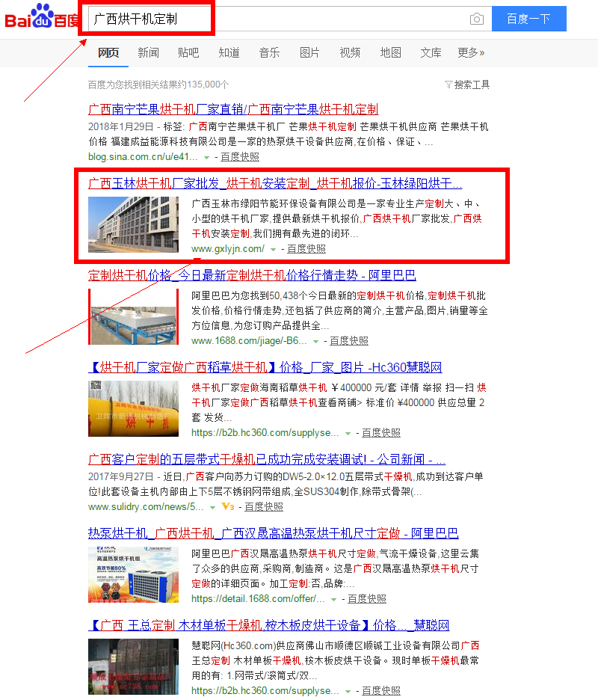
Task: Open 定制烘干机价格 阿里巴巴 result link
Action: coord(252,275)
